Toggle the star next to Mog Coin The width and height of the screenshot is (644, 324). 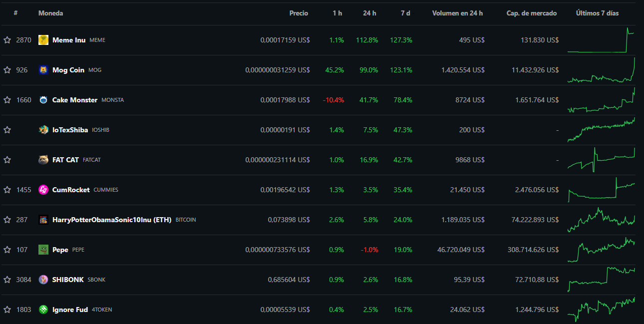point(7,70)
